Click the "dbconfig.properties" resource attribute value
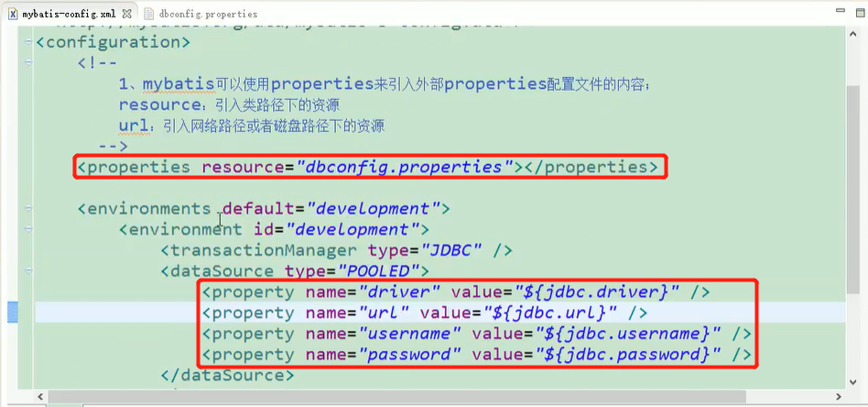Image resolution: width=868 pixels, height=407 pixels. [407, 167]
